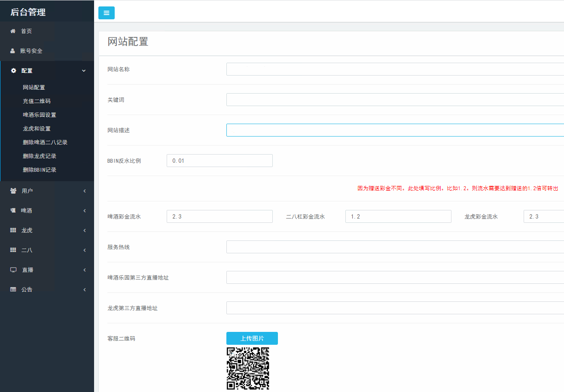
Task: Collapse the 配置 menu chevron
Action: (84, 70)
